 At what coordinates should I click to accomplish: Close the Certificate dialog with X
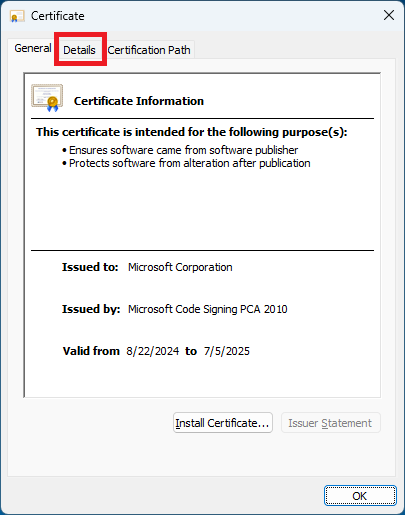pos(389,15)
